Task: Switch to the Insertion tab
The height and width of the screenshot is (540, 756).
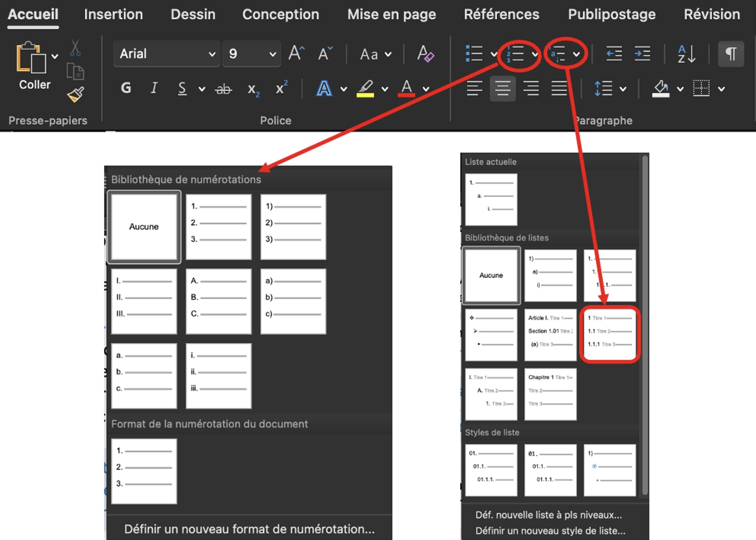Action: [113, 15]
